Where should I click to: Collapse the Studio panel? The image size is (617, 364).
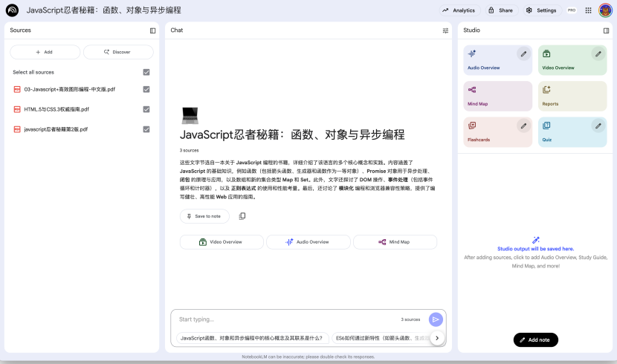tap(606, 30)
